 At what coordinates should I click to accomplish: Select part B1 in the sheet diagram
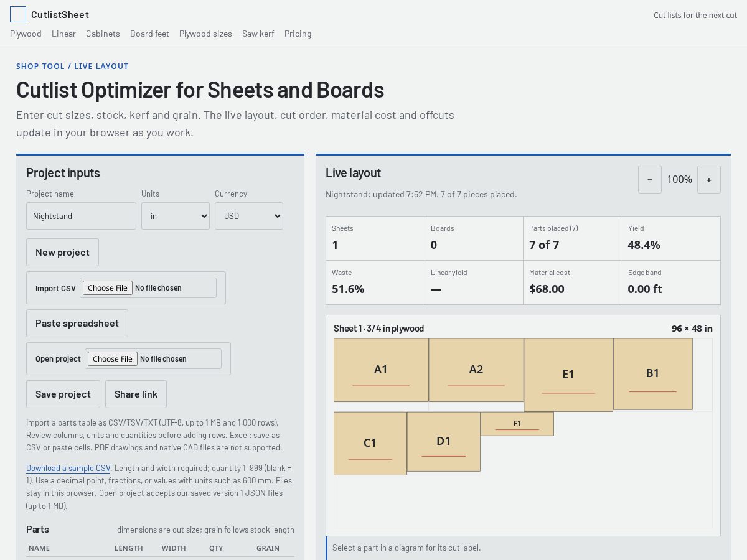[x=653, y=374]
